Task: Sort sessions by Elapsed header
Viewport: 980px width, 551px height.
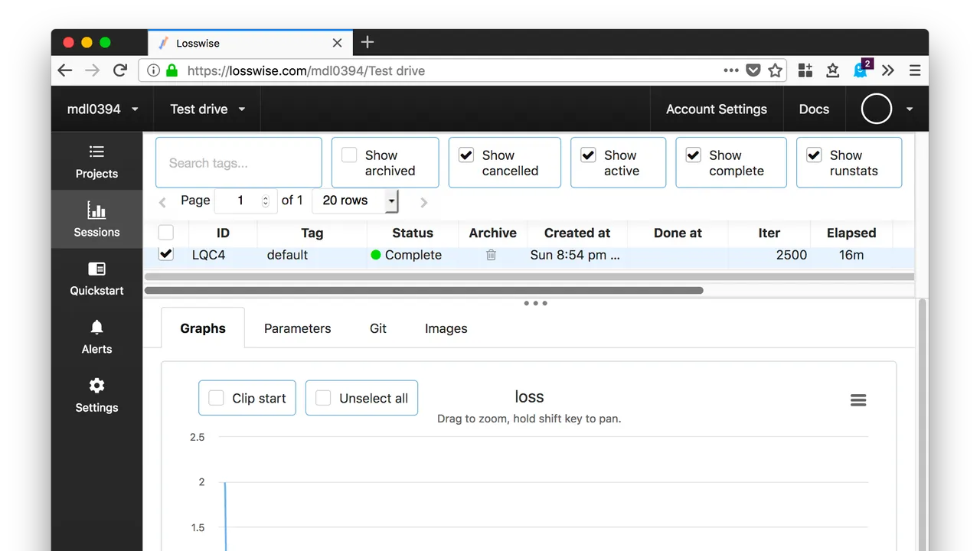Action: (x=851, y=233)
